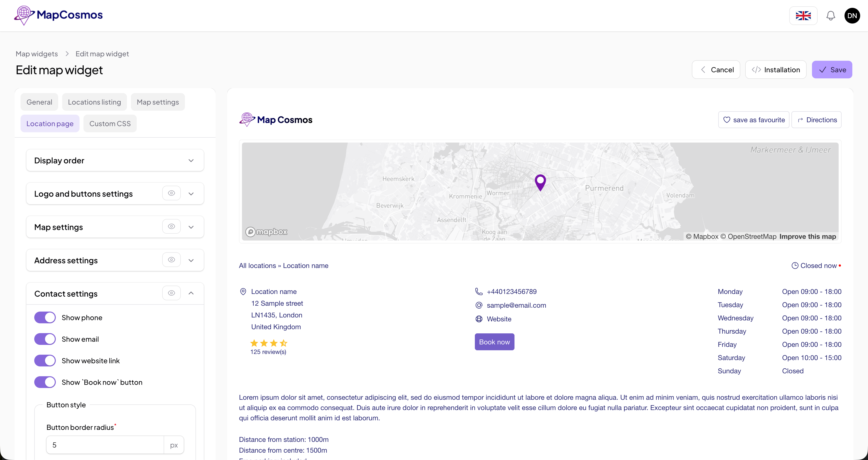
Task: Click the notification bell icon
Action: pyautogui.click(x=830, y=15)
